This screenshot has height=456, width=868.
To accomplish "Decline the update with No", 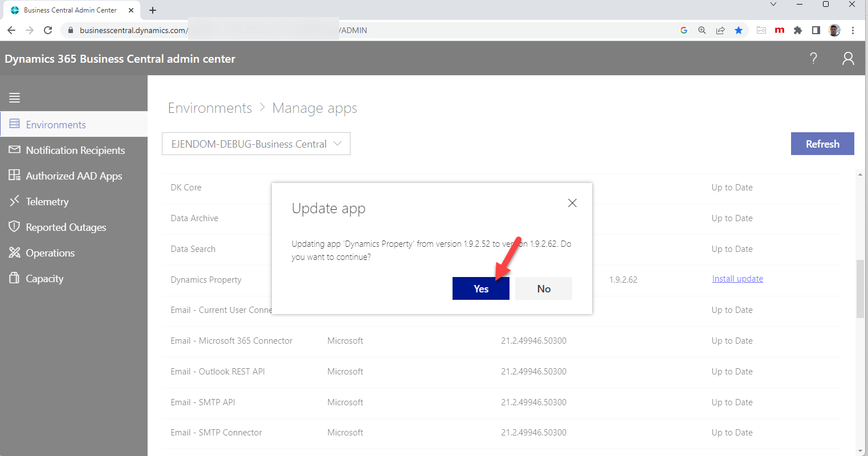I will coord(544,288).
